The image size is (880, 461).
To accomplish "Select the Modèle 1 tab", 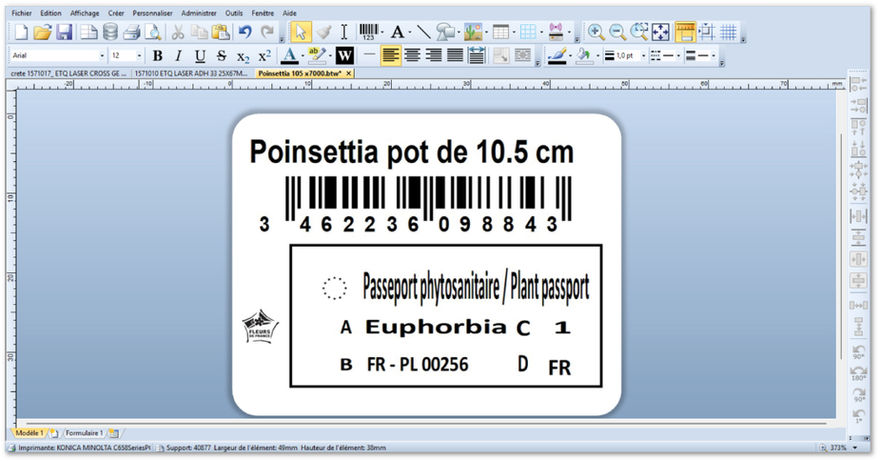I will pyautogui.click(x=29, y=433).
